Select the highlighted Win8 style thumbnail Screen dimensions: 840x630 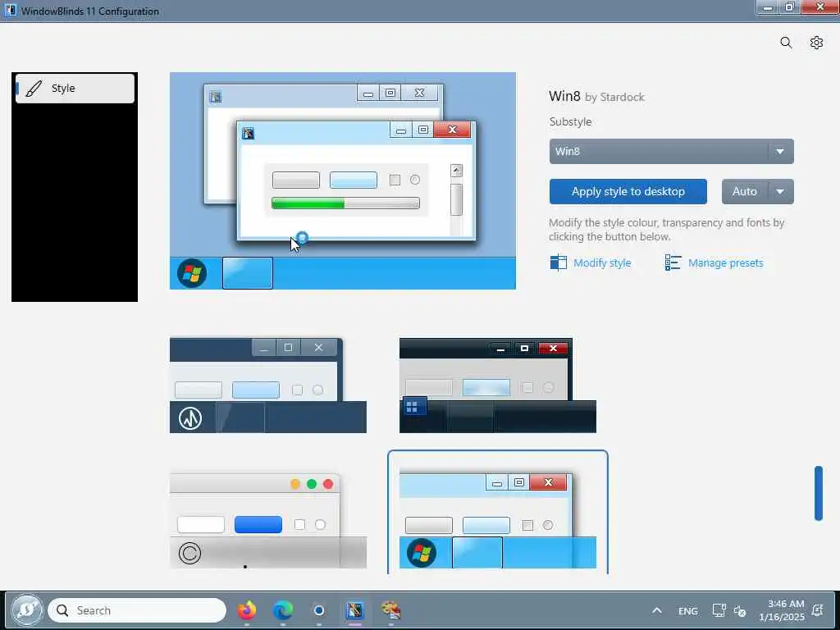click(x=498, y=514)
